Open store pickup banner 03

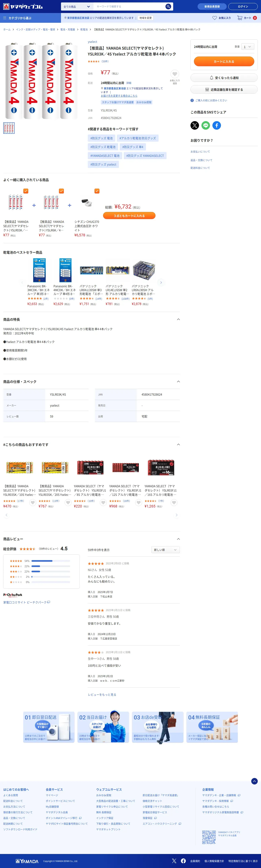[158, 727]
